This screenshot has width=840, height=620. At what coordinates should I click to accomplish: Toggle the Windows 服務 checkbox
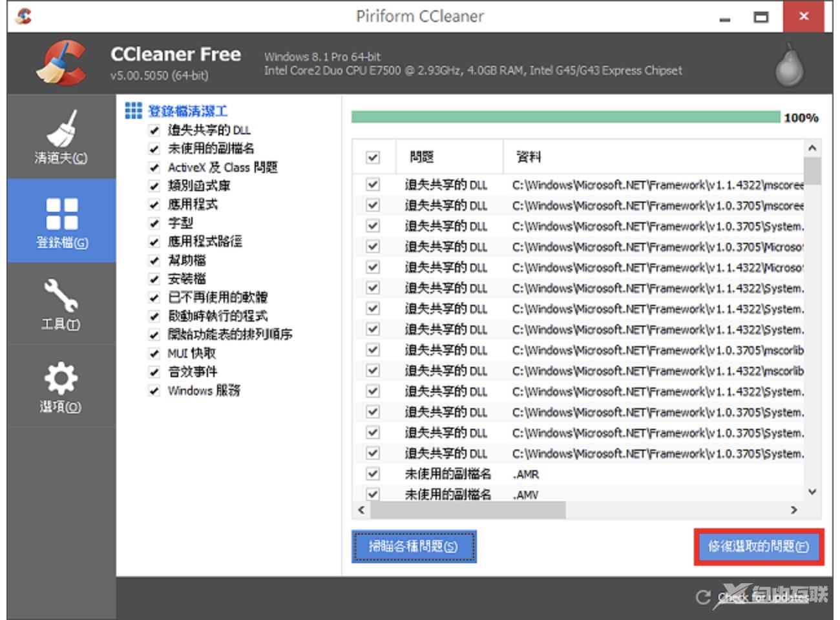tap(154, 391)
